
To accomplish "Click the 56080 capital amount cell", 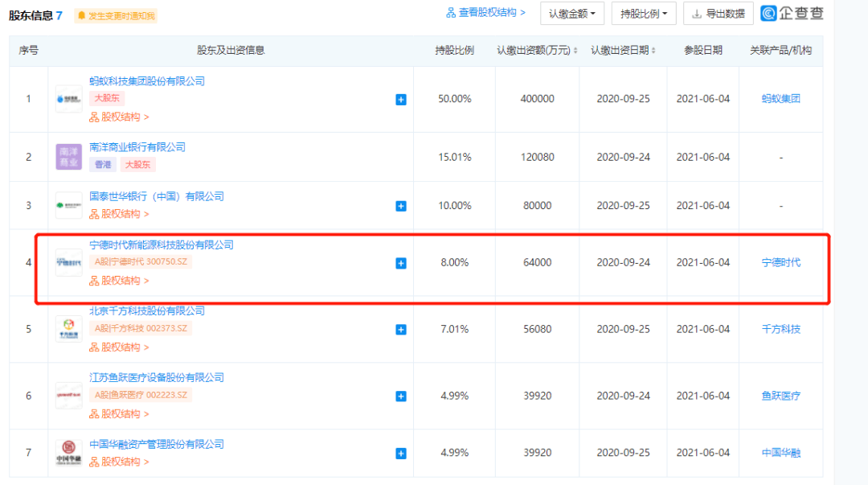I will pos(537,329).
